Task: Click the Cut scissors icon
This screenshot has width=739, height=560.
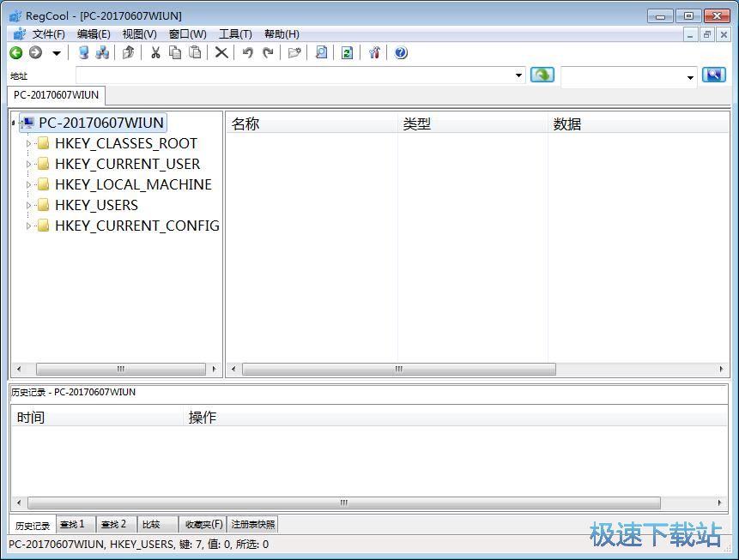Action: coord(155,53)
